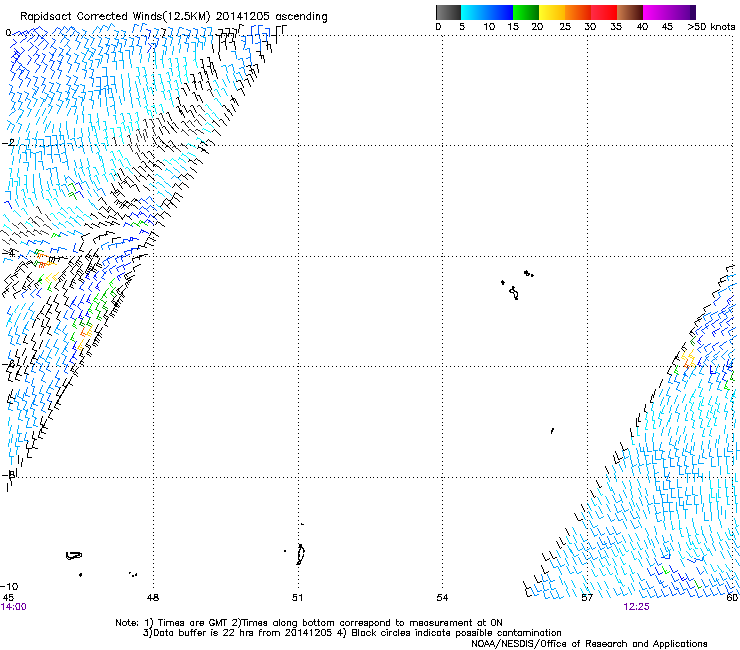This screenshot has height=650, width=740.
Task: Click the island outline on the 51° longitude line
Action: coord(301,554)
